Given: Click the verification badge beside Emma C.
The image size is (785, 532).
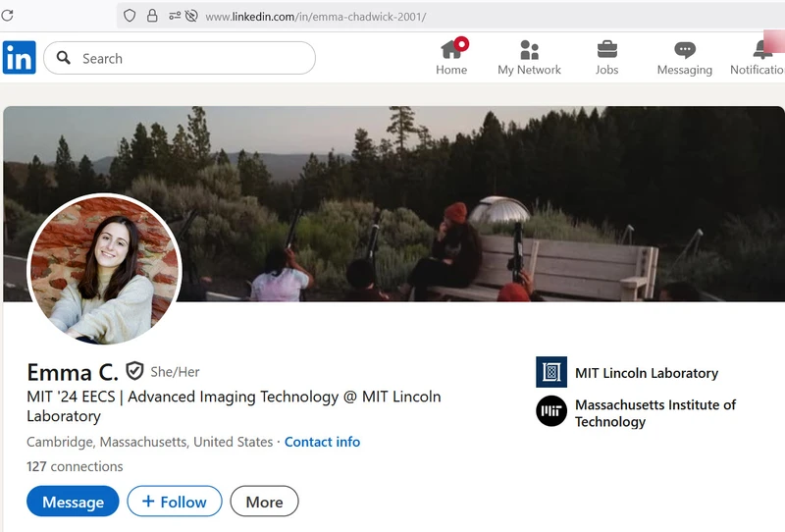Looking at the screenshot, I should 134,371.
